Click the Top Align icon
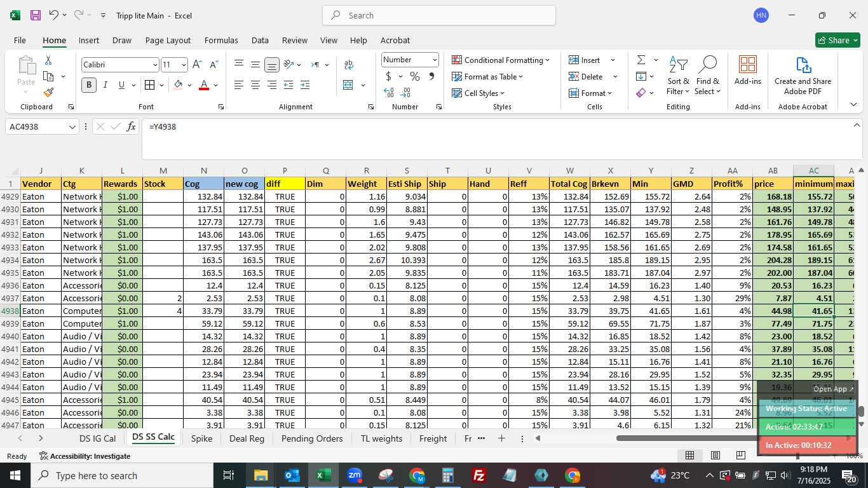The height and width of the screenshot is (488, 868). 239,64
